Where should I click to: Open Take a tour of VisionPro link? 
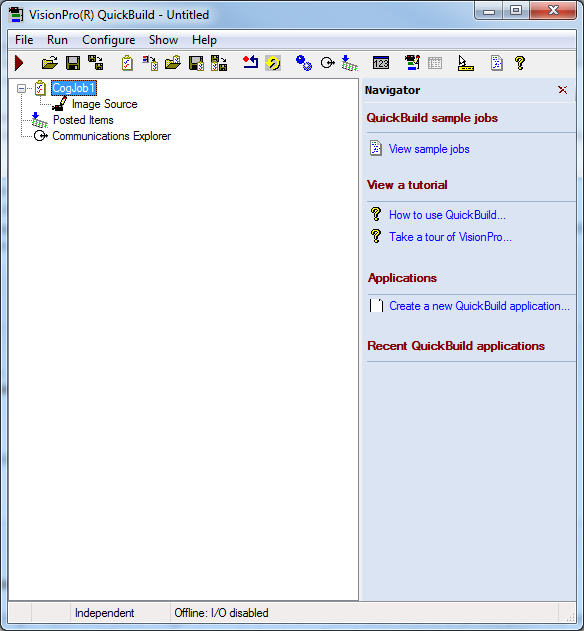point(450,237)
